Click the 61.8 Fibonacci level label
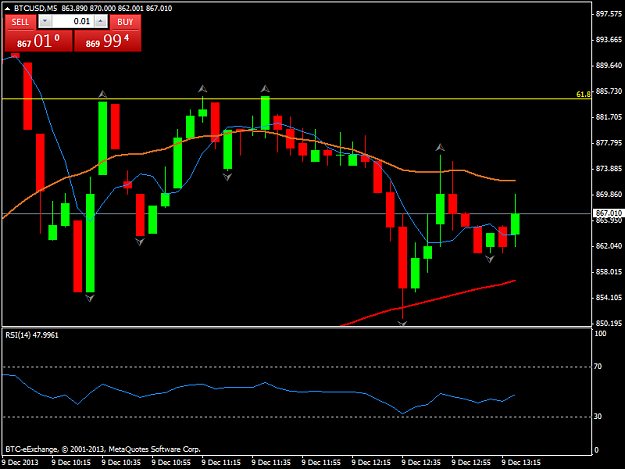The width and height of the screenshot is (625, 469). [x=583, y=94]
